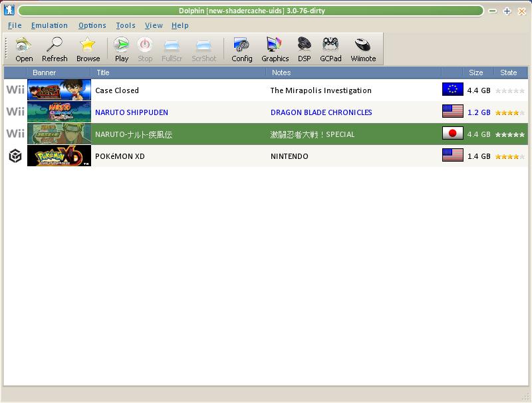This screenshot has height=403, width=532.
Task: Refresh the game list via magnifier icon
Action: 55,45
